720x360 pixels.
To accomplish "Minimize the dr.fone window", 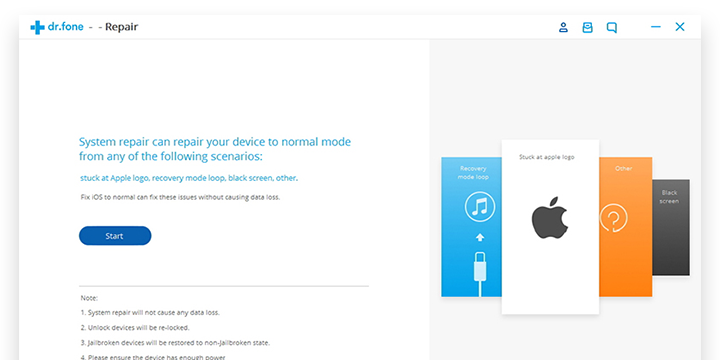I will click(x=656, y=27).
